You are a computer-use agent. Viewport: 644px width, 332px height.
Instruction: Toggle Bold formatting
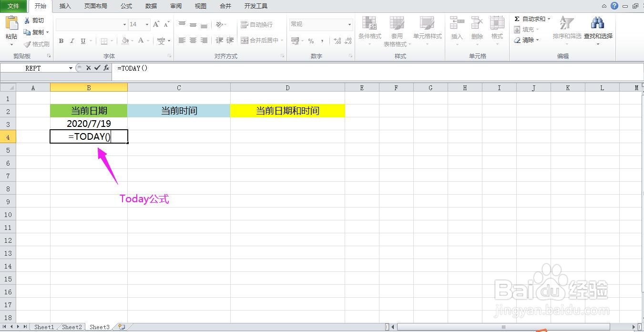click(61, 41)
